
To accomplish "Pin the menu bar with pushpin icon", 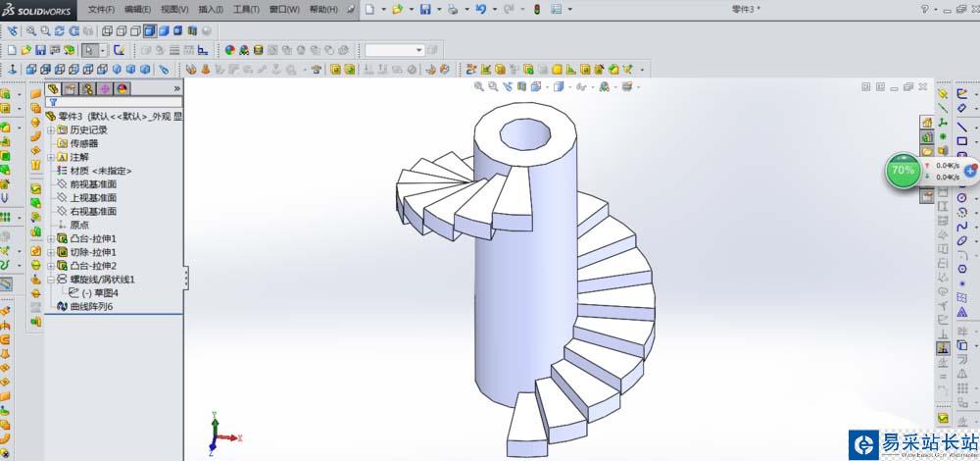I will point(351,10).
